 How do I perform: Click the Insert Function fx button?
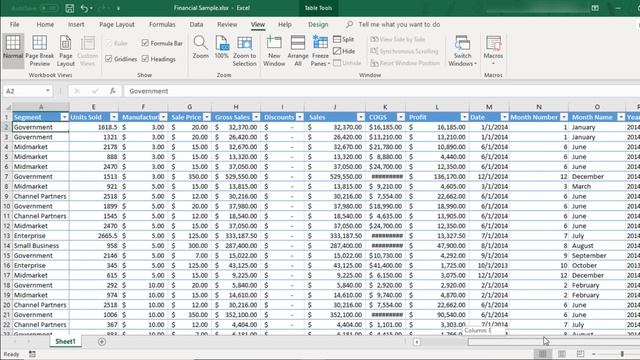pyautogui.click(x=113, y=91)
